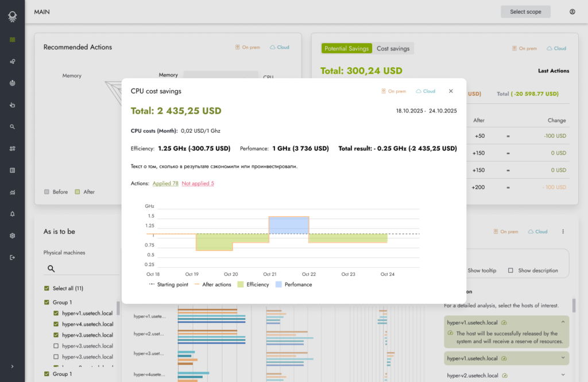Image resolution: width=588 pixels, height=382 pixels.
Task: Click gauge icon beside hyper-v2.usetech.local
Action: 505,375
